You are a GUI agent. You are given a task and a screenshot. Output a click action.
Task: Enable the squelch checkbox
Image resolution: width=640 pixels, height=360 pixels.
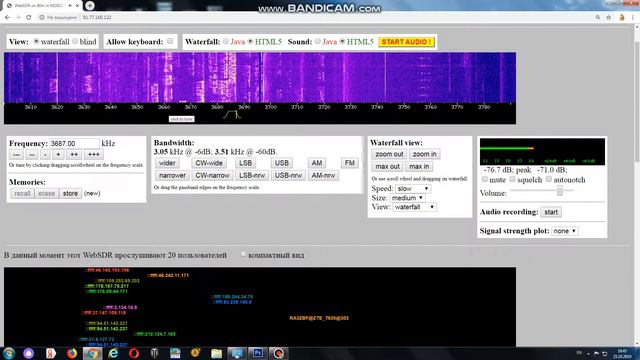[x=513, y=179]
